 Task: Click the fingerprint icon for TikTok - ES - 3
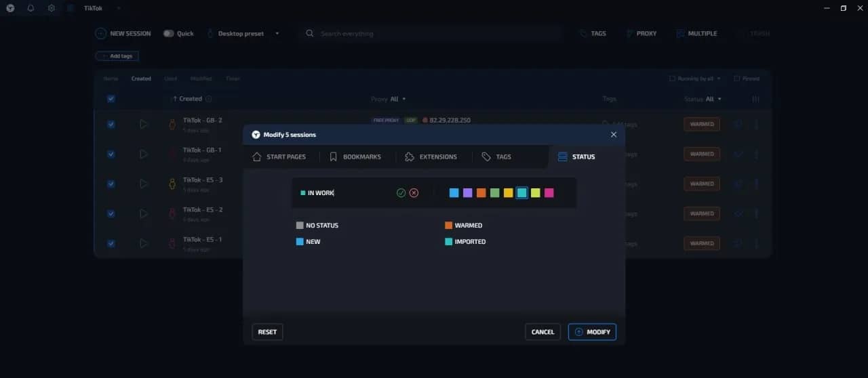[x=172, y=184]
